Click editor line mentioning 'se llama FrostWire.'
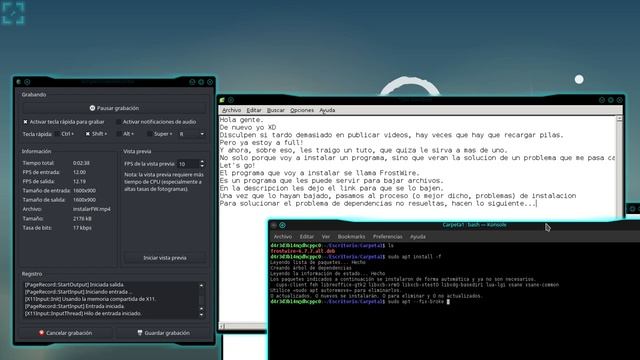The height and width of the screenshot is (360, 640). [320, 173]
